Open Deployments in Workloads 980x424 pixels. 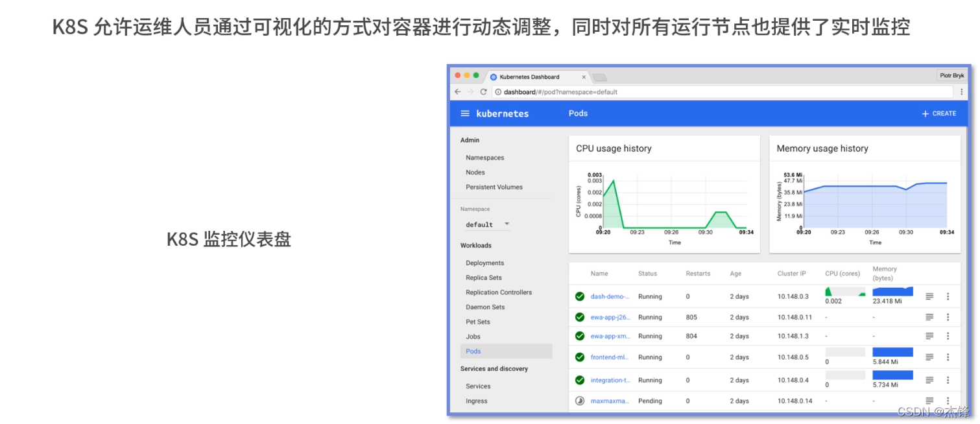click(484, 263)
